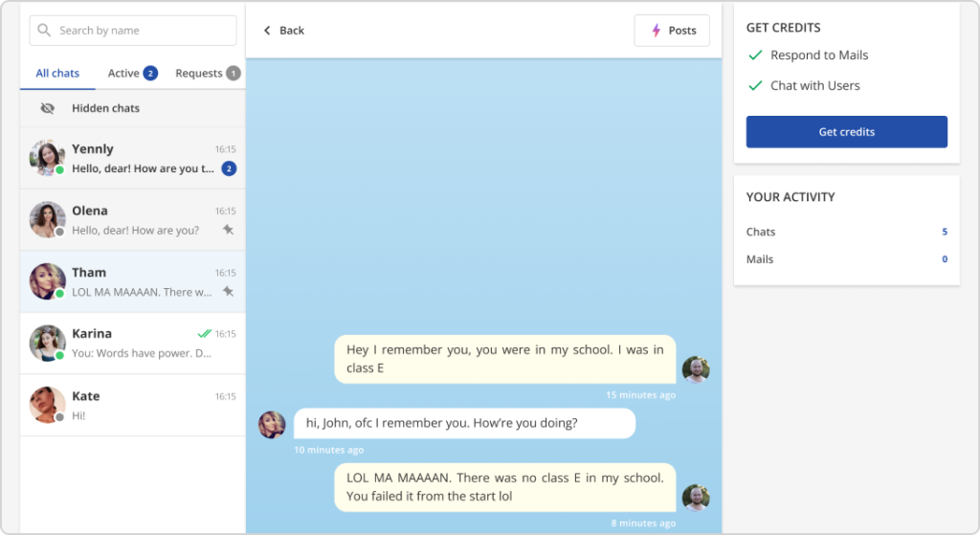This screenshot has height=535, width=980.
Task: Click the Mails count in Your Activity
Action: pos(944,259)
